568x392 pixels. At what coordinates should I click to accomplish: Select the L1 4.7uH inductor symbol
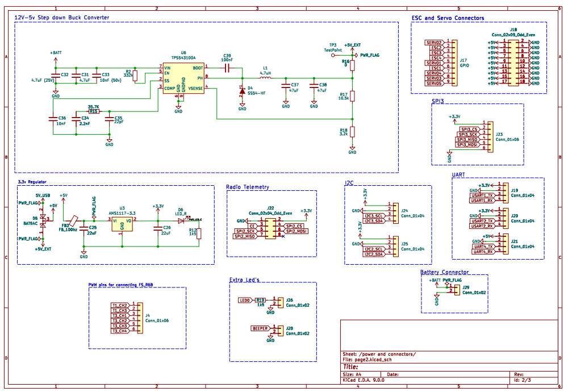pyautogui.click(x=265, y=78)
